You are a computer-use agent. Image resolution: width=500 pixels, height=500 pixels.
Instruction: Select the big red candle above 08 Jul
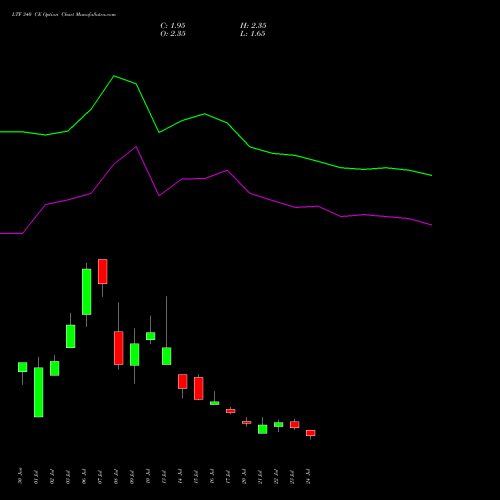pyautogui.click(x=119, y=348)
